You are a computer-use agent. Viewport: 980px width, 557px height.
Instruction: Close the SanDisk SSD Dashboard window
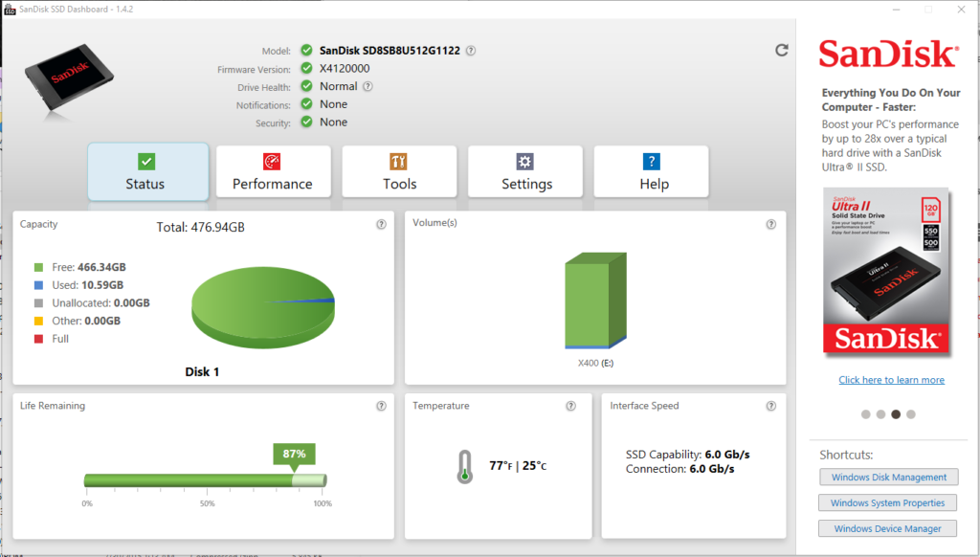961,10
